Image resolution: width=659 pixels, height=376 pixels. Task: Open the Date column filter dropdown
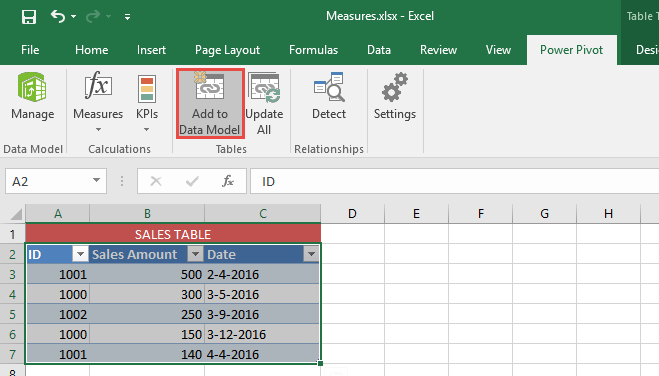tap(311, 254)
